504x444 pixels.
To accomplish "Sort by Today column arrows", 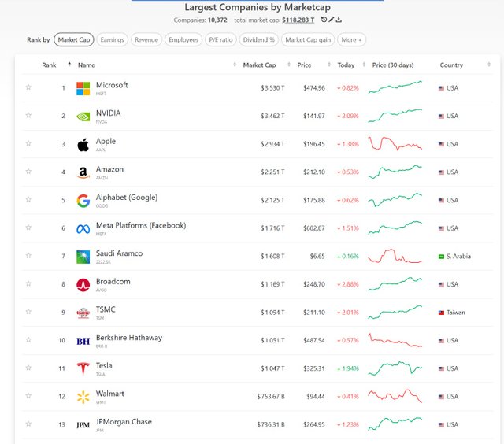I will [x=364, y=65].
